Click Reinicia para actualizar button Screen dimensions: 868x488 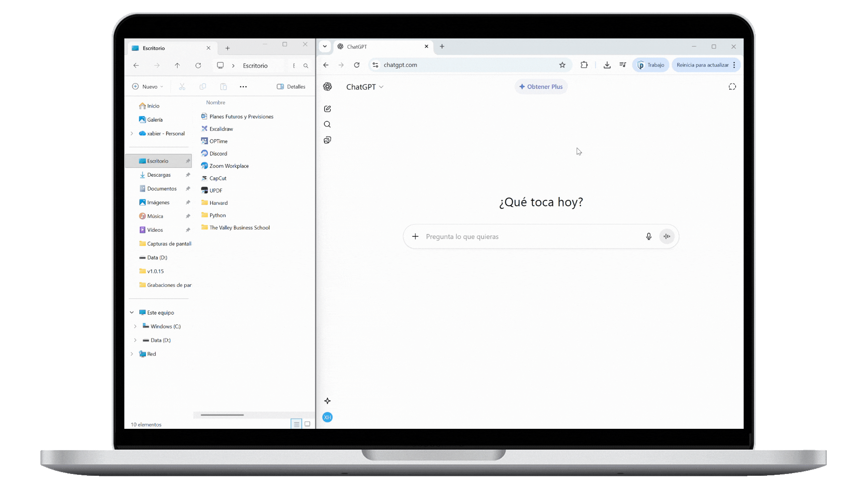tap(702, 65)
